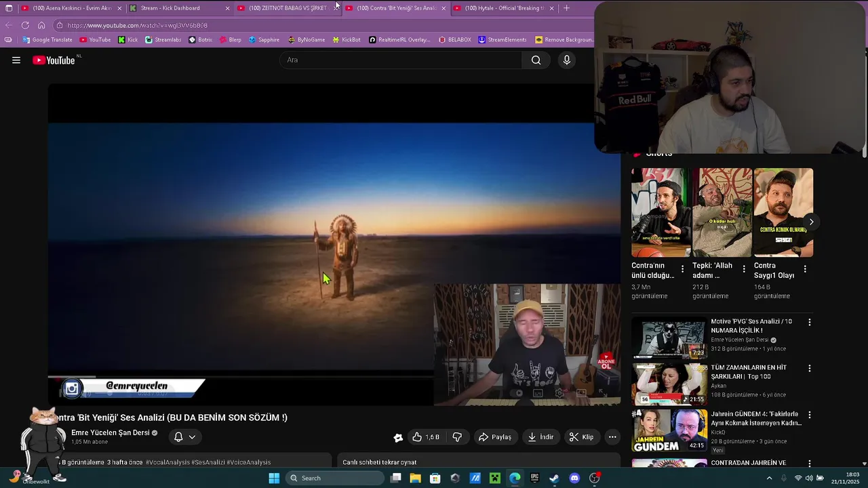Close the 'Stream - Kick Dashboard' tab

tap(227, 8)
